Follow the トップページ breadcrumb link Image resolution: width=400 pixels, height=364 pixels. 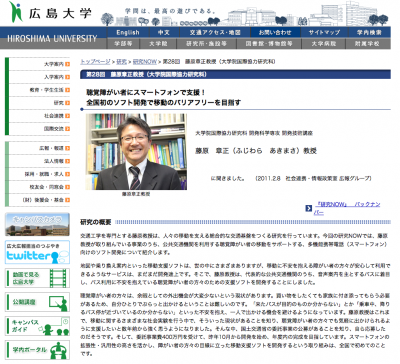[95, 62]
